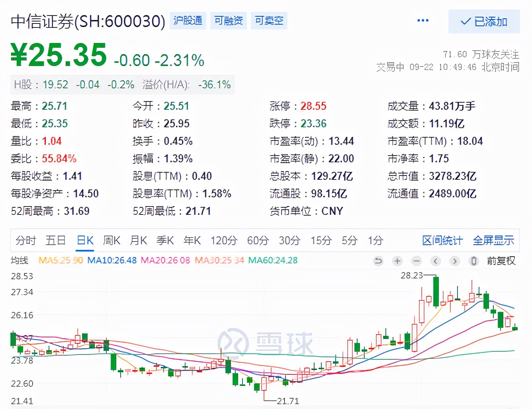Pan chart to later dates with right chevron icon

pos(454,261)
